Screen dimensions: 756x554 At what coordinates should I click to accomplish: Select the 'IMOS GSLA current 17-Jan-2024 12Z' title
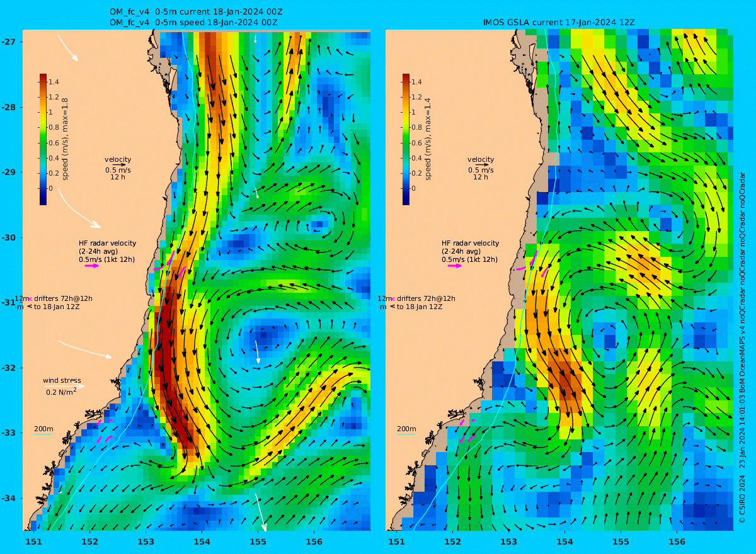[559, 22]
